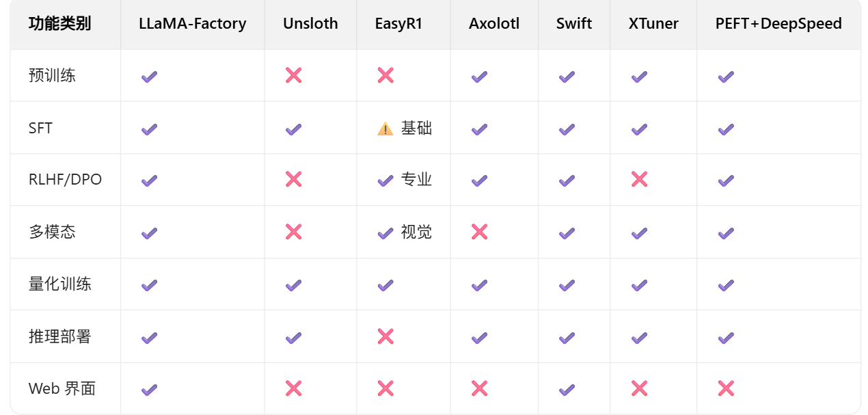The image size is (868, 415).
Task: Click the EasyR1 推理部署 red cross
Action: [385, 336]
